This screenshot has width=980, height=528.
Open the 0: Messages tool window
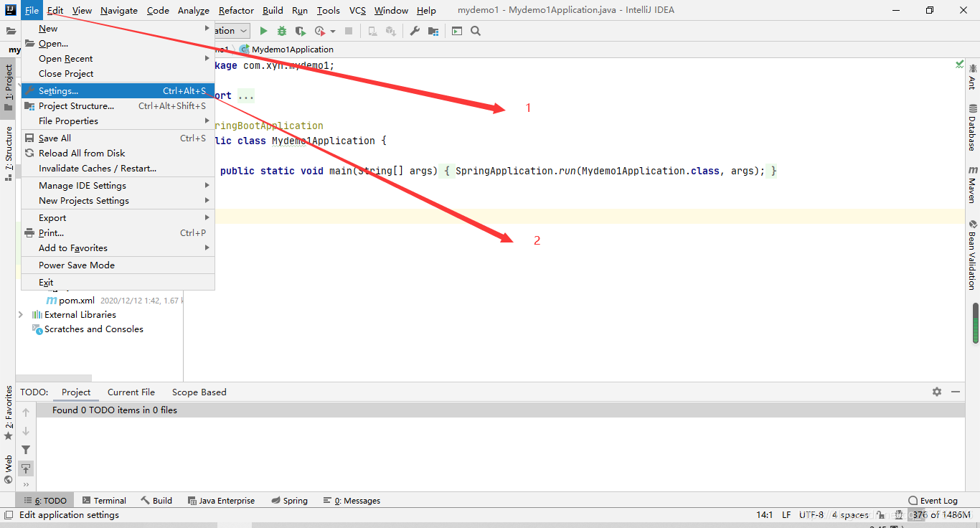click(352, 501)
